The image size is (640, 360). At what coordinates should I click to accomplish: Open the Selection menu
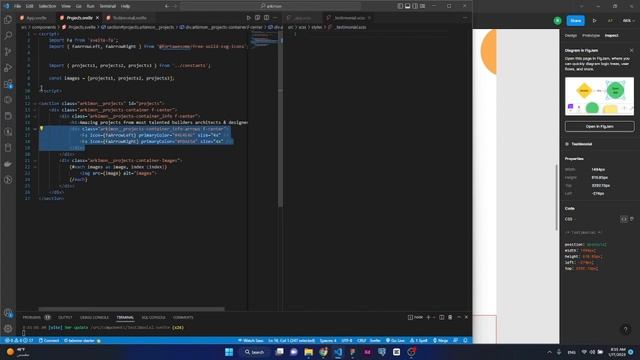(x=47, y=6)
